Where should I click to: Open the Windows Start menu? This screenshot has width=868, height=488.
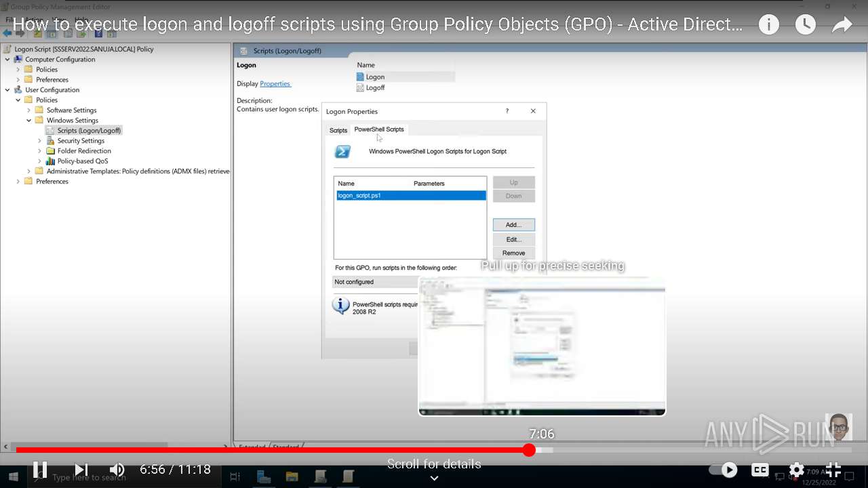click(13, 477)
